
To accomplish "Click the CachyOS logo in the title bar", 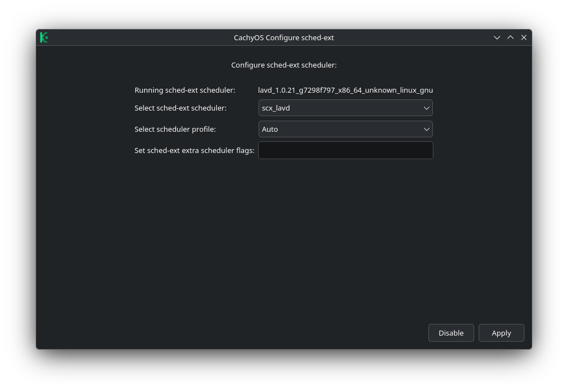I will click(x=44, y=37).
